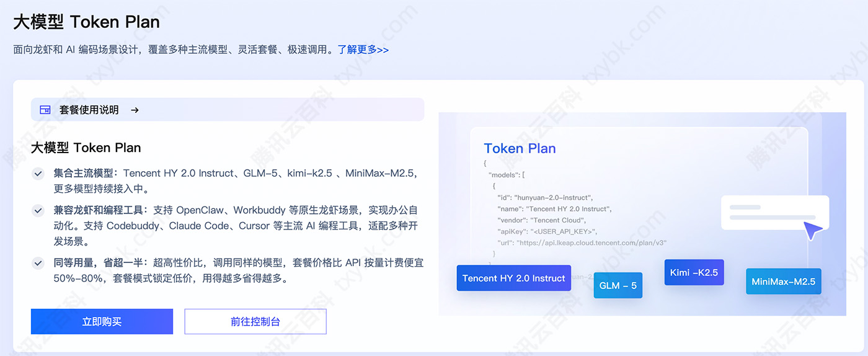This screenshot has height=356, width=868.
Task: Click the "apiKey": "<USER_API_KEY>" code line
Action: [547, 231]
